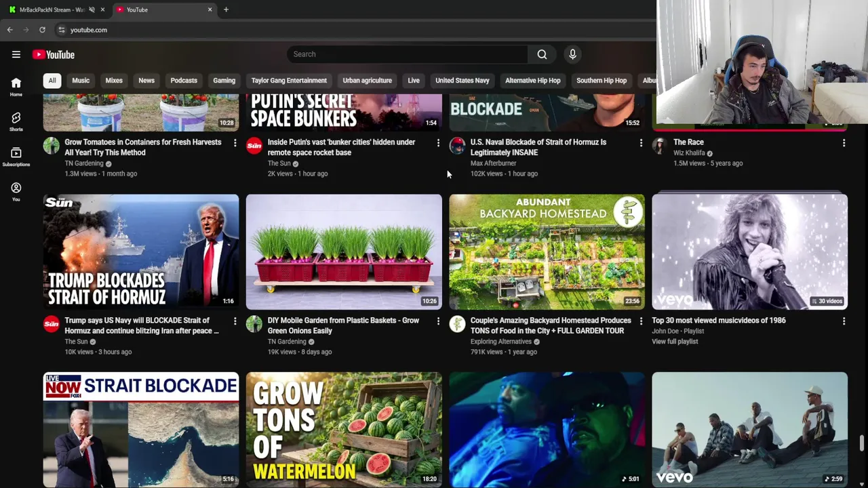
Task: Click the YouTube search input field
Action: point(407,54)
